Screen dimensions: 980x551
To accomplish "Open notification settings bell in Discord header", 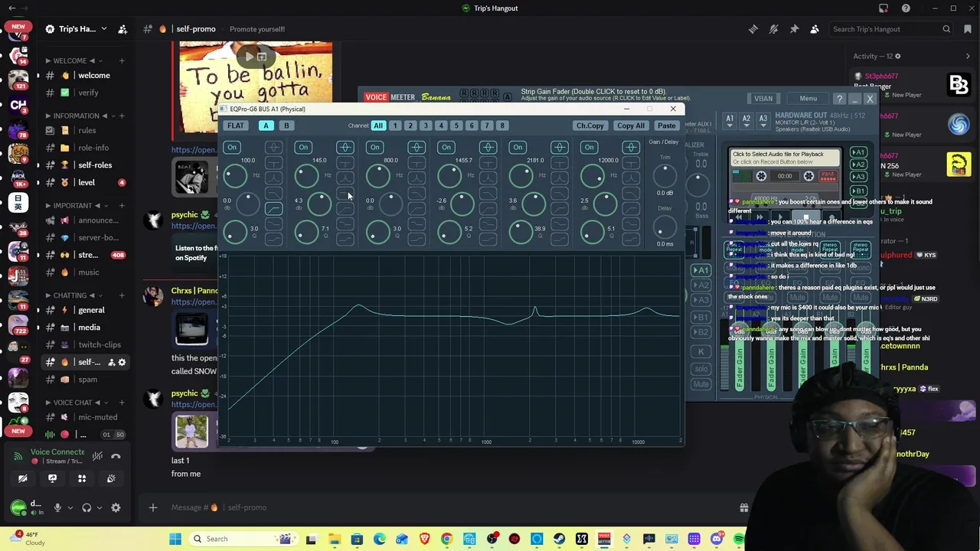I will (774, 29).
